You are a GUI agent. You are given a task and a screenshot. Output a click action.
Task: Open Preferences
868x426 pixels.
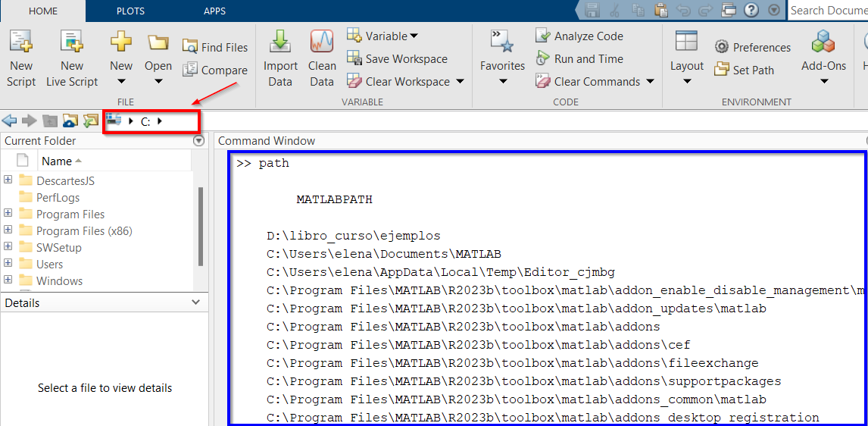pyautogui.click(x=752, y=47)
